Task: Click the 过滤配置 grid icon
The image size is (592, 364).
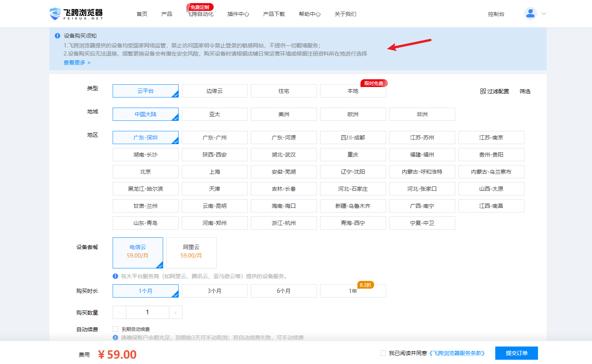Action: (x=483, y=91)
